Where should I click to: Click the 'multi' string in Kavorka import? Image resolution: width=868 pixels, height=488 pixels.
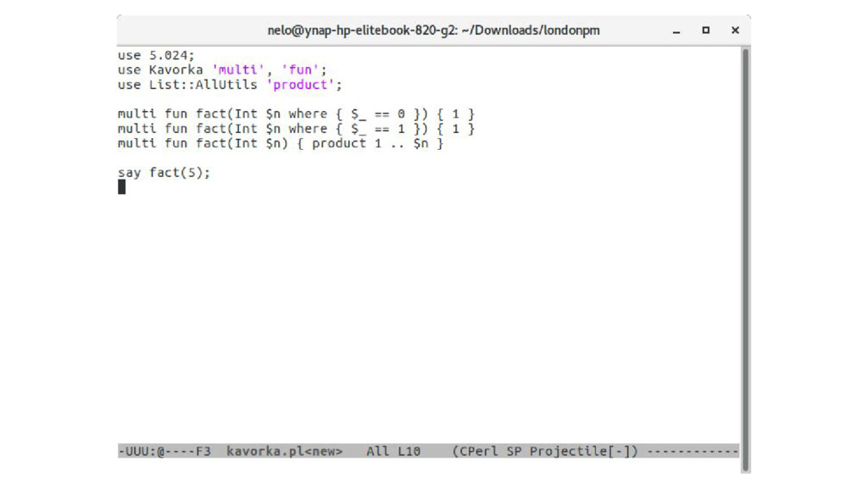point(238,69)
